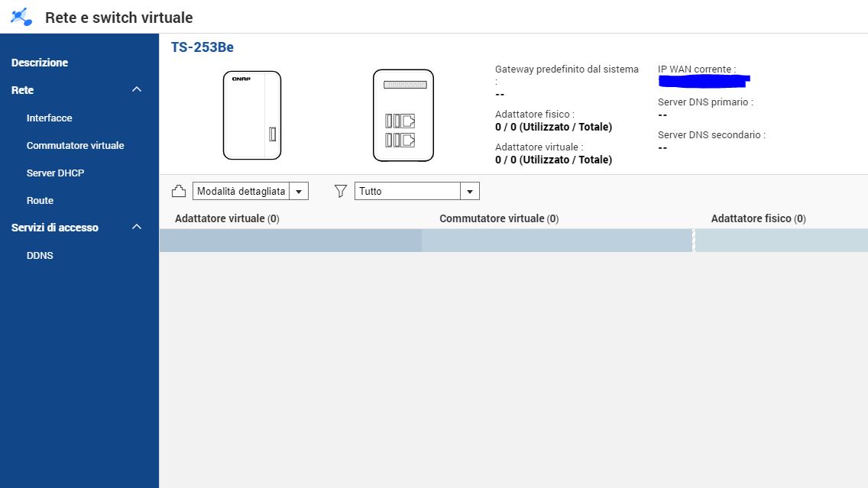Click the NAS front view image

coord(252,115)
